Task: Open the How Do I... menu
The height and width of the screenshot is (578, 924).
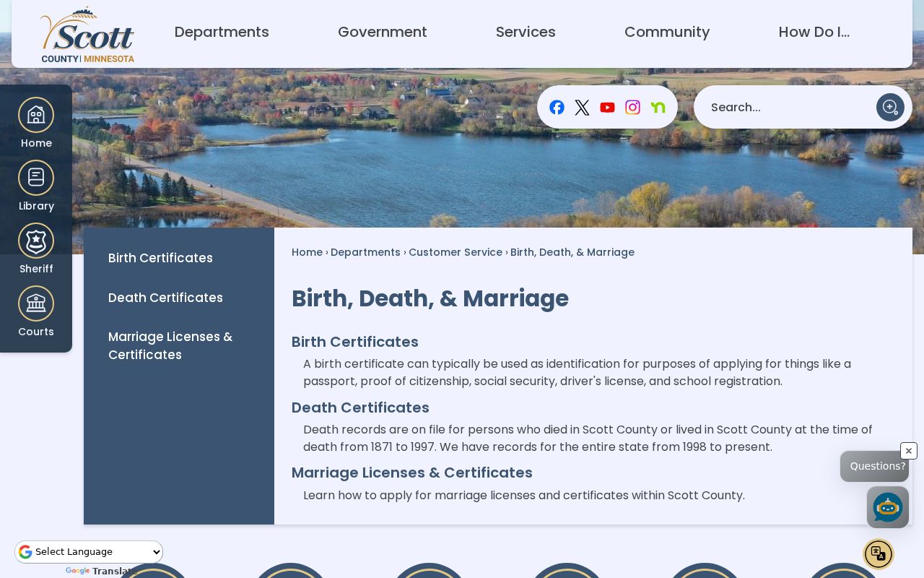Action: (x=814, y=32)
